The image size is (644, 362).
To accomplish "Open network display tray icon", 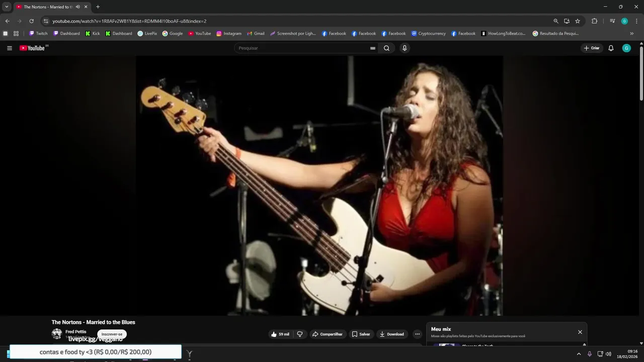I will tap(600, 354).
